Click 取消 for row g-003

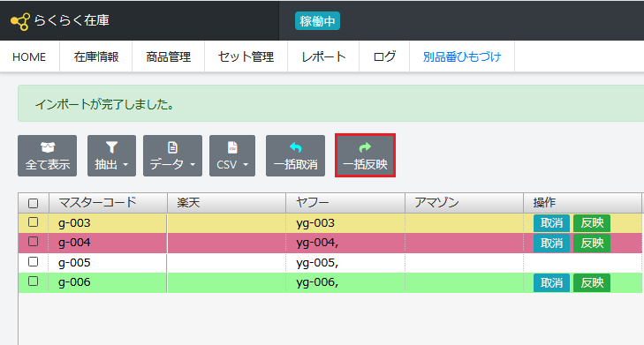[551, 223]
